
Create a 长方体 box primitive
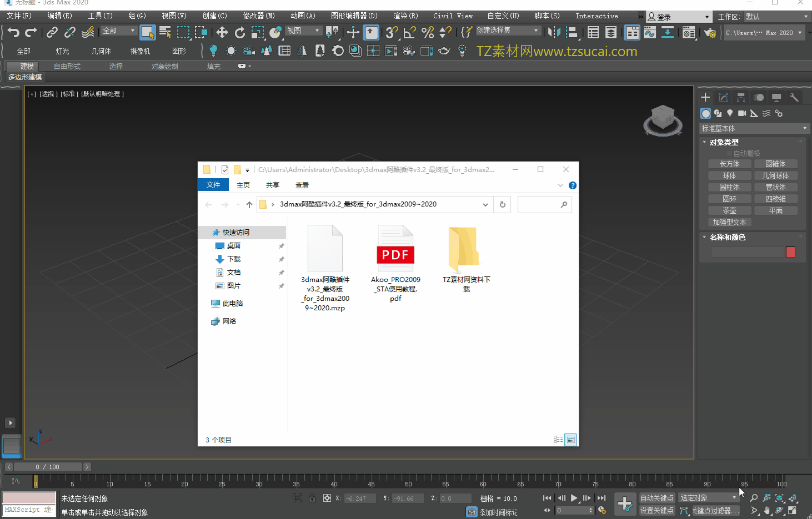pos(730,164)
